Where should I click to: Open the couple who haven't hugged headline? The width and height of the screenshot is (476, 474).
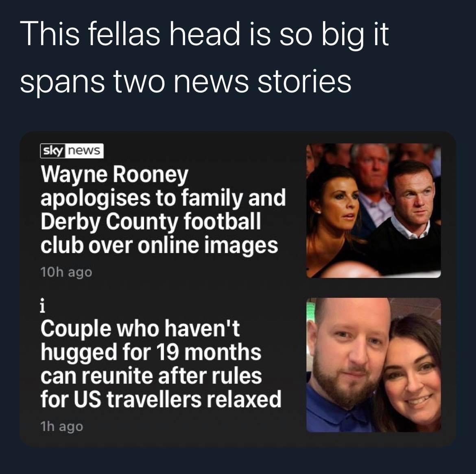(x=161, y=363)
